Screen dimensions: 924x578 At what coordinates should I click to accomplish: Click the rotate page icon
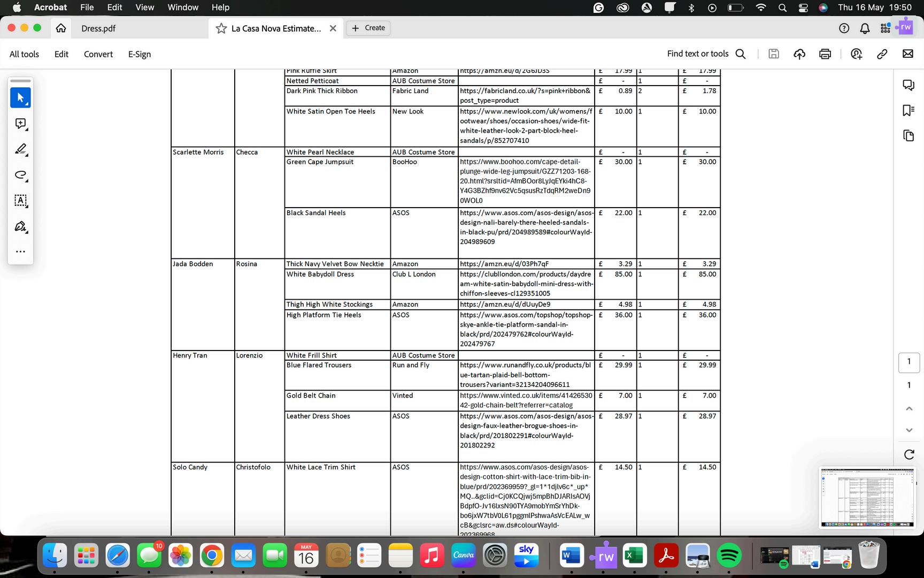(908, 454)
